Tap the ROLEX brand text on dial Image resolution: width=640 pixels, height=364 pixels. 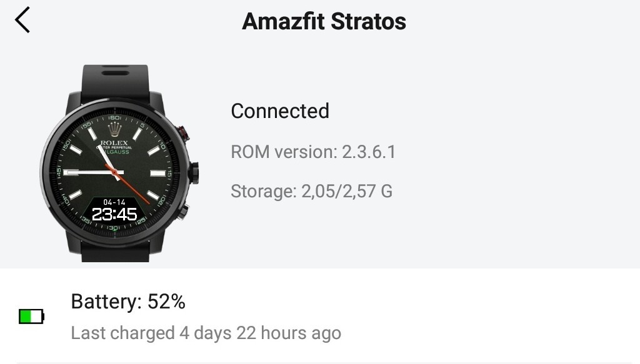coord(114,143)
